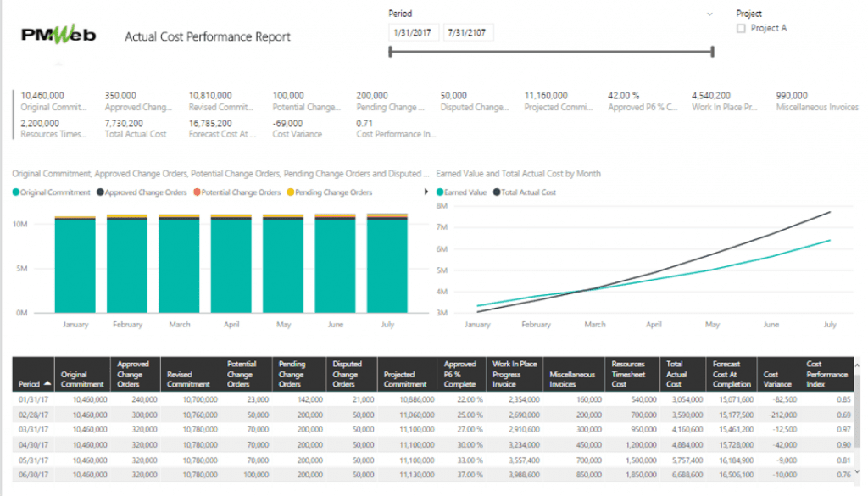This screenshot has height=496, width=868.
Task: Click the 4,540,200 Work In Place card
Action: coord(725,101)
